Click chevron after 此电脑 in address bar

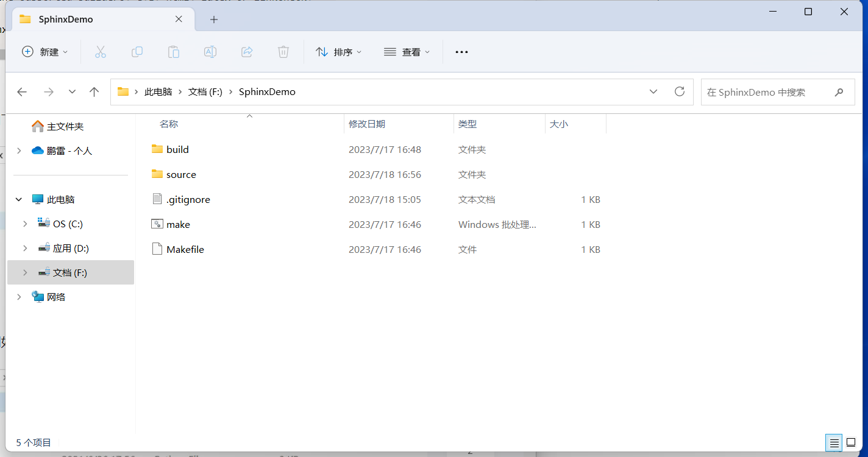(x=180, y=92)
